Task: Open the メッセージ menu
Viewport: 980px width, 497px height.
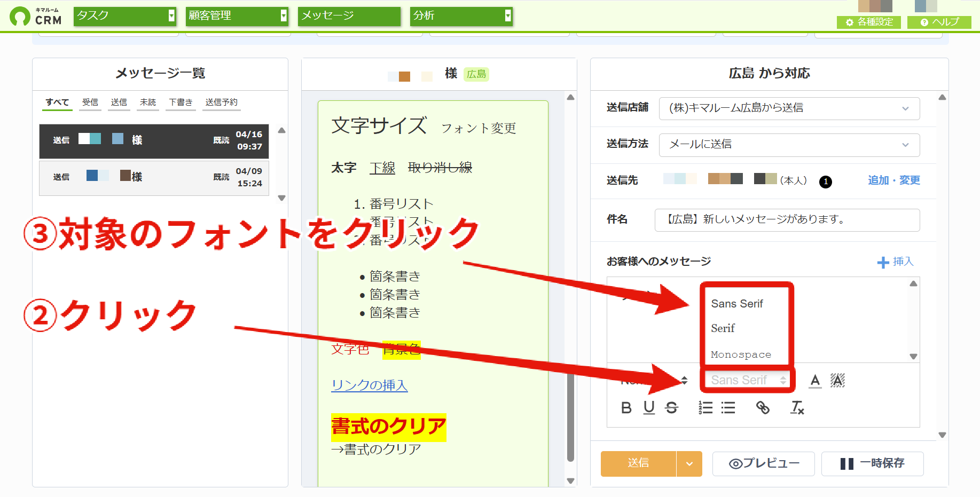Action: pos(349,16)
